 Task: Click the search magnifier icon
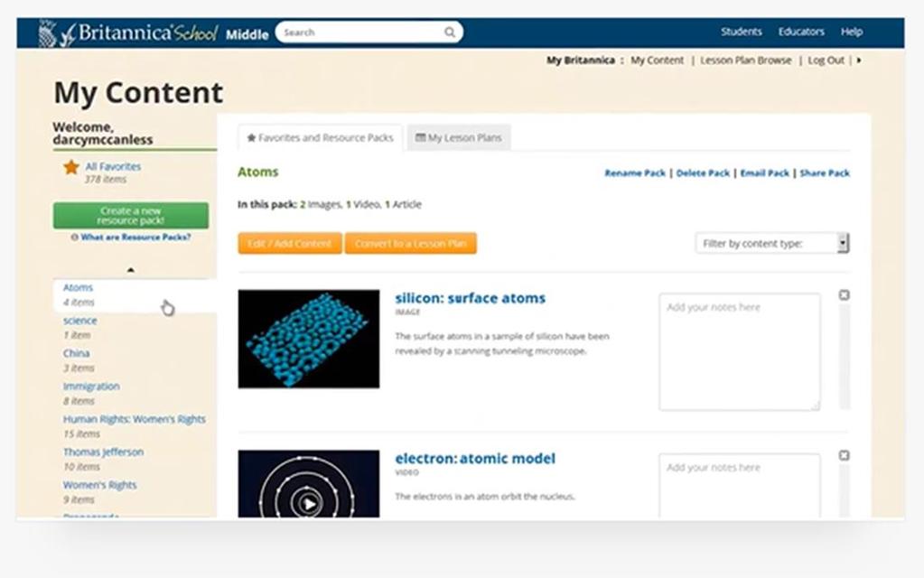tap(450, 33)
